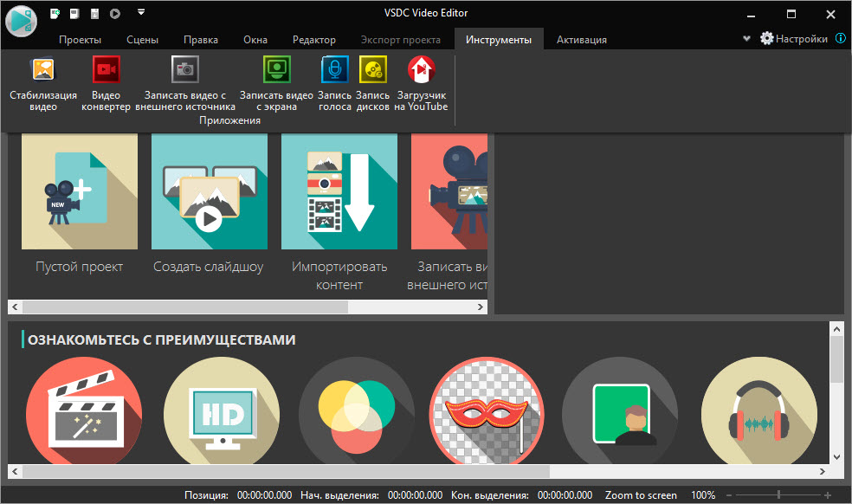This screenshot has width=852, height=504.
Task: Launch the Запись голоса tool
Action: click(x=335, y=84)
